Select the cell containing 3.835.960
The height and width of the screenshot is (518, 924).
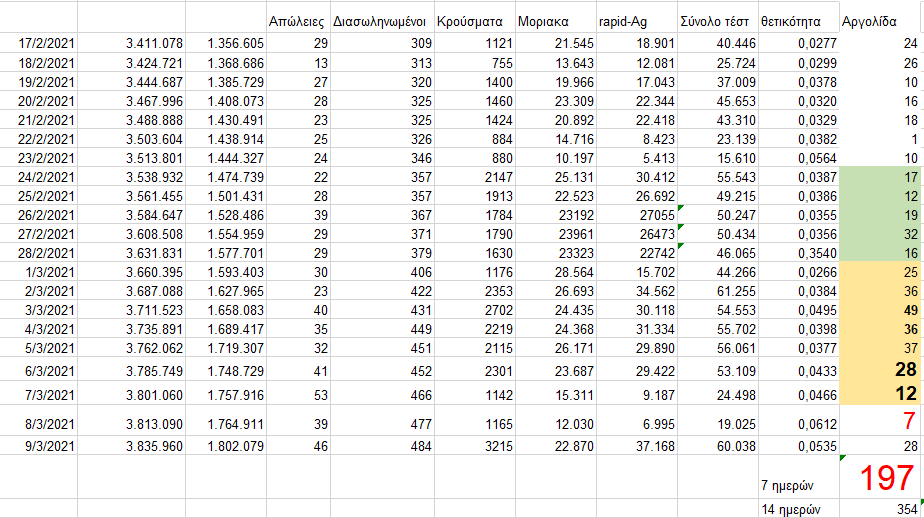[x=132, y=445]
